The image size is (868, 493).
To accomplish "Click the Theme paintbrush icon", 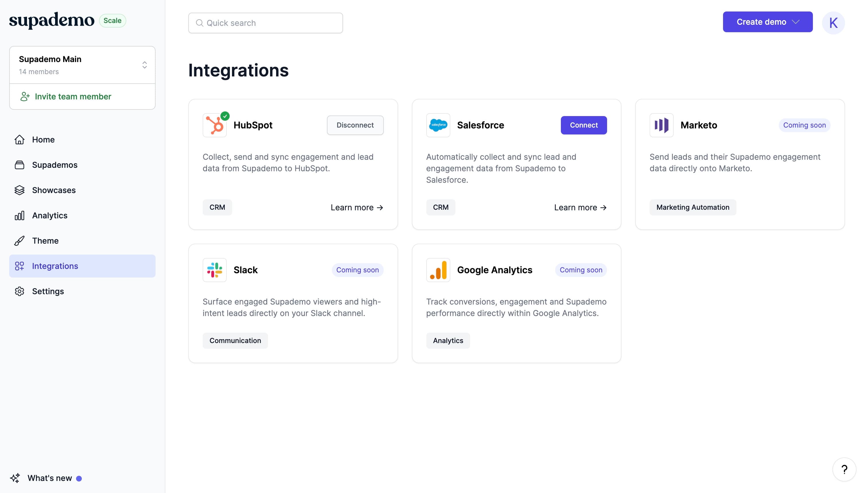I will (x=19, y=241).
